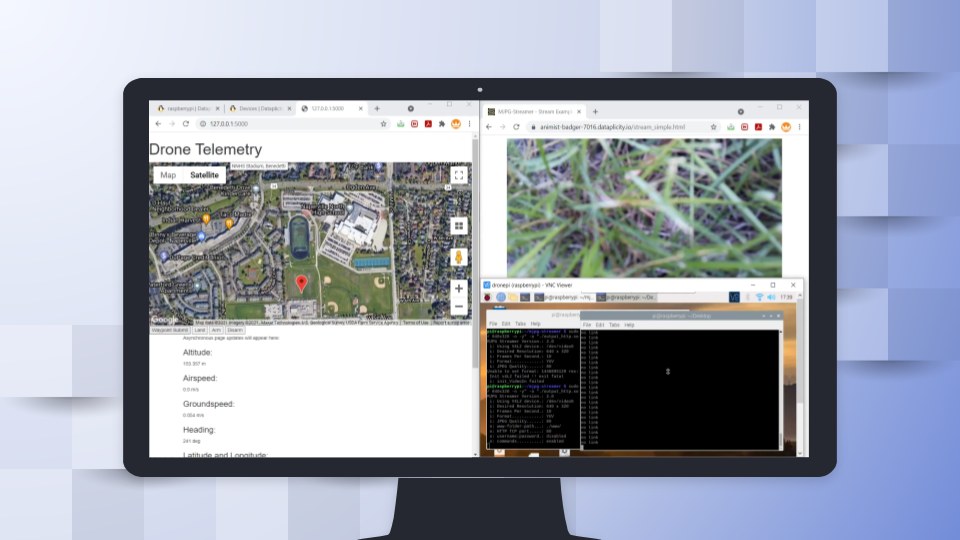
Task: Open Chrome menu in telemetry browser
Action: [x=469, y=124]
